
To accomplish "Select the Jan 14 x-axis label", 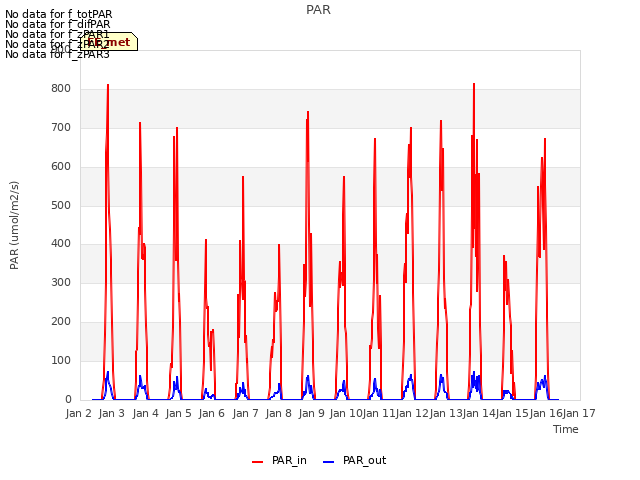I will click(x=479, y=413).
